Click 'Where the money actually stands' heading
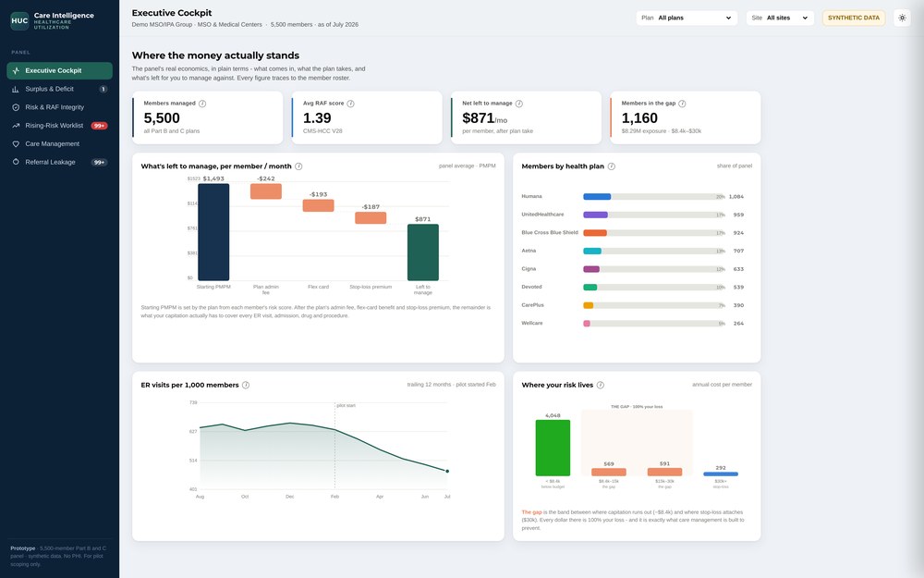924x578 pixels. click(x=215, y=55)
